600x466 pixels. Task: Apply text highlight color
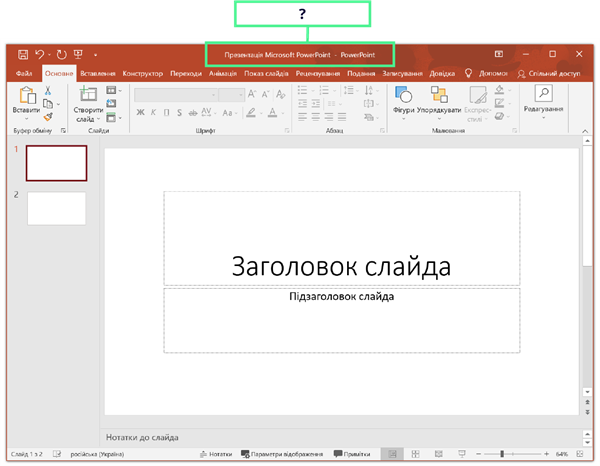251,112
